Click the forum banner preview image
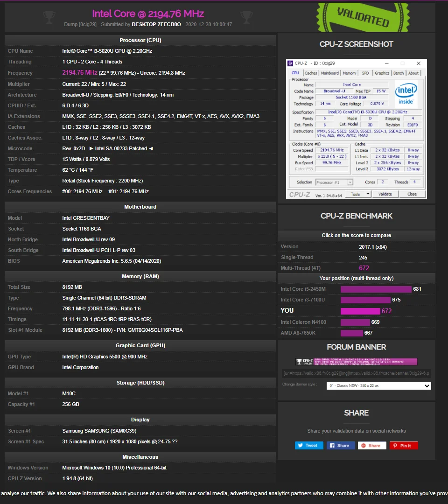Screen dimensions: 448x504 pos(357,362)
